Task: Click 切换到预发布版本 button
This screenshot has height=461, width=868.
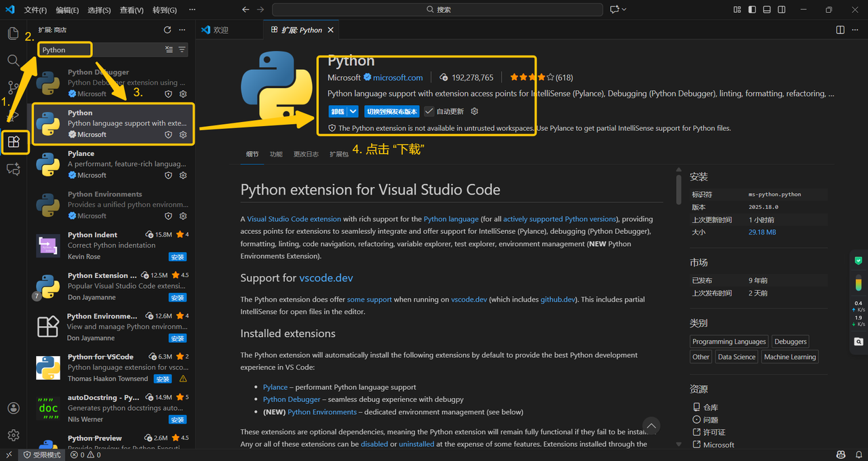Action: point(392,111)
